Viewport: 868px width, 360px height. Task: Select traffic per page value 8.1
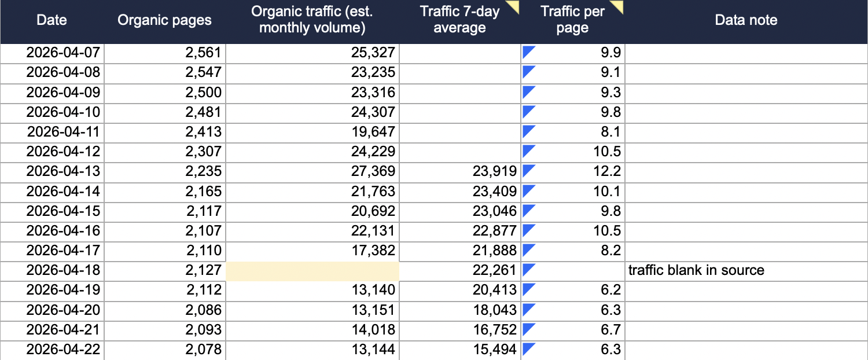coord(573,132)
